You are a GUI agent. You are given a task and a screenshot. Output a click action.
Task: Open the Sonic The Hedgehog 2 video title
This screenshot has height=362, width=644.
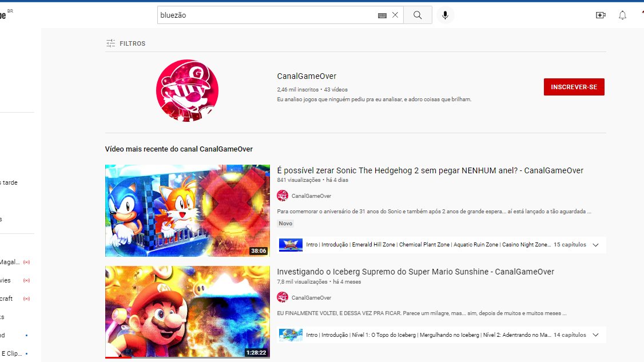click(430, 170)
